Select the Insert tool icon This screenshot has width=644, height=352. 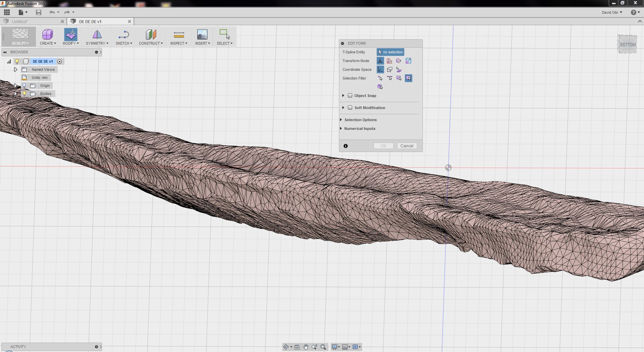coord(202,36)
